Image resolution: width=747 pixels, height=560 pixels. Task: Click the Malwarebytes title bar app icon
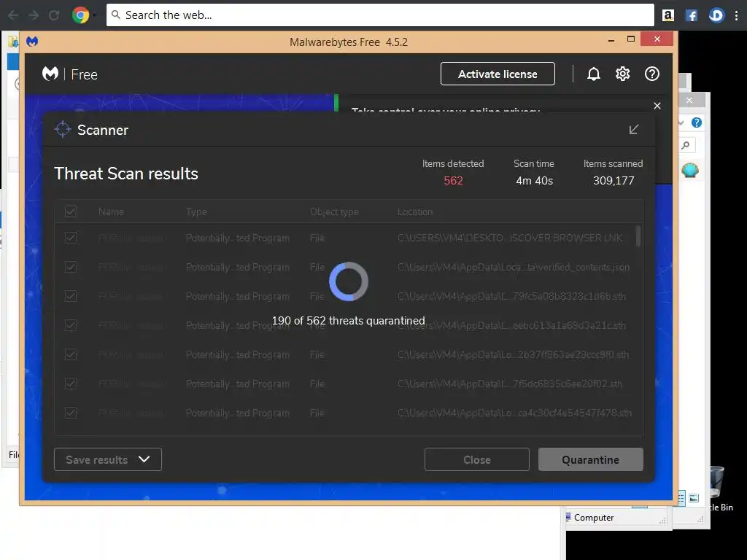click(32, 42)
